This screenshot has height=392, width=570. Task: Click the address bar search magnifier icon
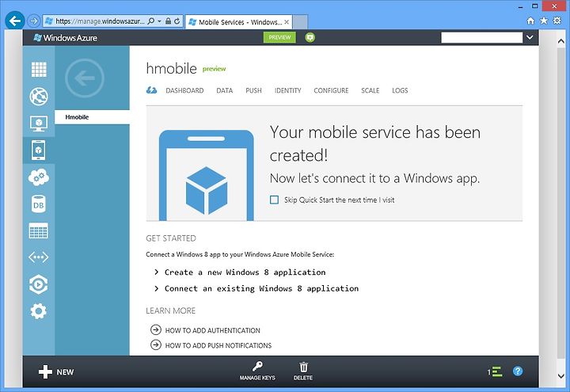[x=151, y=21]
